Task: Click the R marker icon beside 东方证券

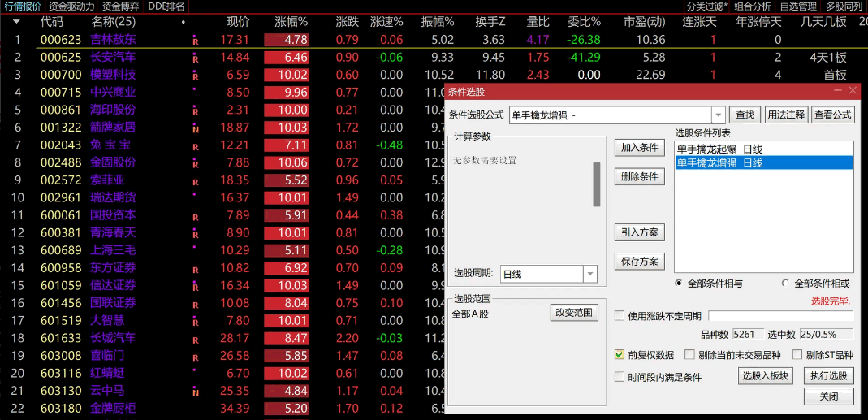Action: [195, 269]
